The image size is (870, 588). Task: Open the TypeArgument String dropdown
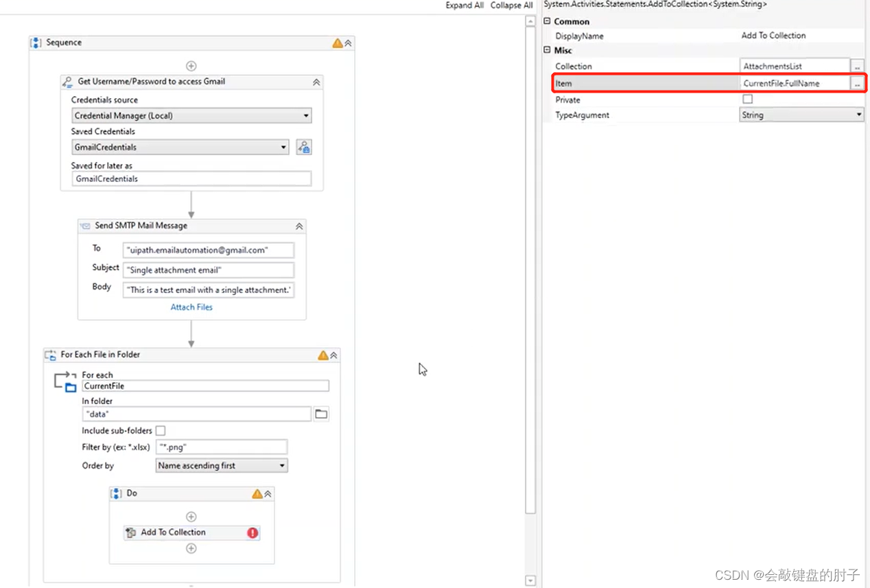tap(801, 115)
